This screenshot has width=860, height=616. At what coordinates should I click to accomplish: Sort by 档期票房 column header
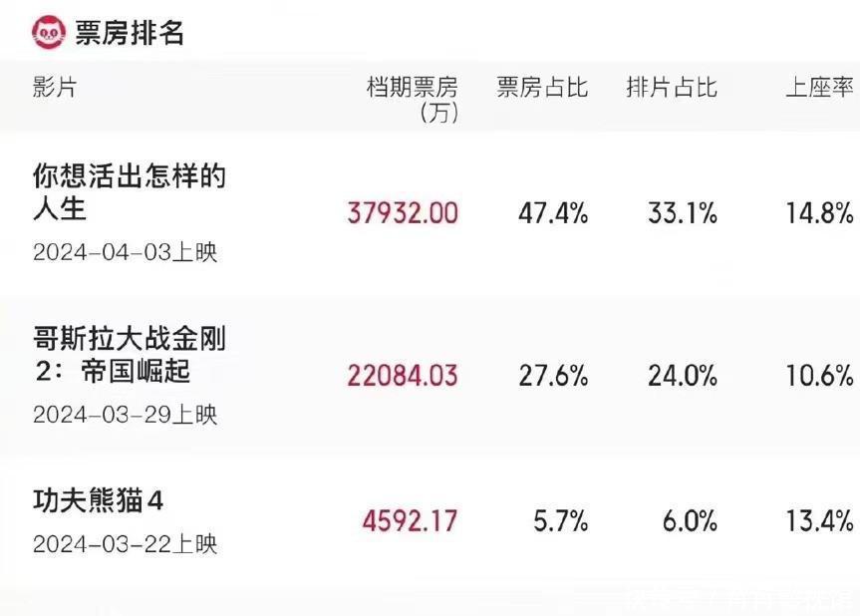(413, 98)
